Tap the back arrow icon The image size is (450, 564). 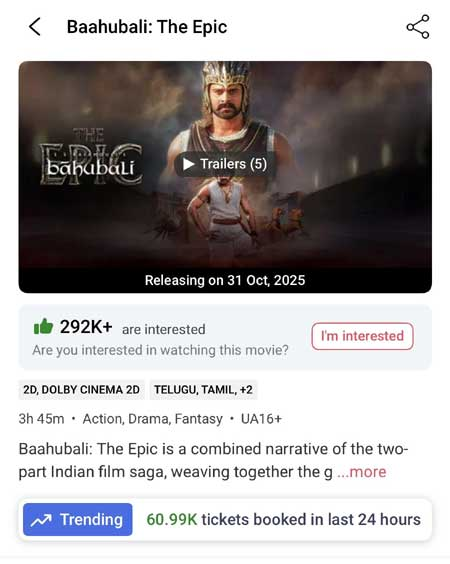point(35,27)
